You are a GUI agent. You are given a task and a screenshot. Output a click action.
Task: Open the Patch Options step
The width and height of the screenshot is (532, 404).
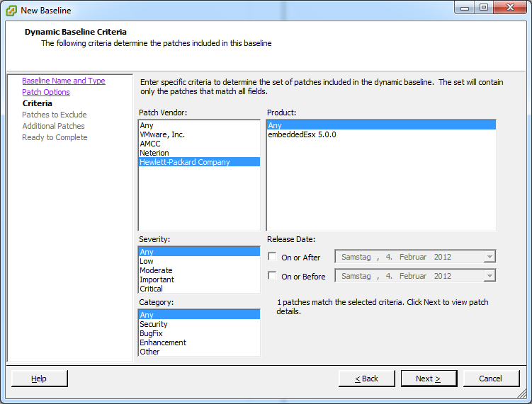[x=46, y=92]
